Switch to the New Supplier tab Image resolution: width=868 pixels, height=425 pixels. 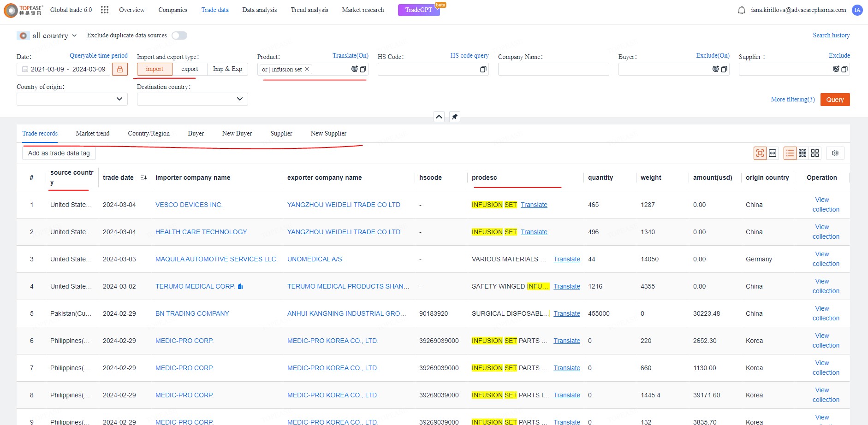click(x=328, y=134)
